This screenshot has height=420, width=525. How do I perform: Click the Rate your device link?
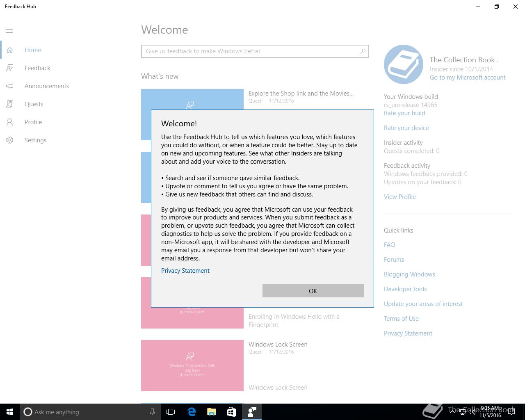(x=406, y=128)
